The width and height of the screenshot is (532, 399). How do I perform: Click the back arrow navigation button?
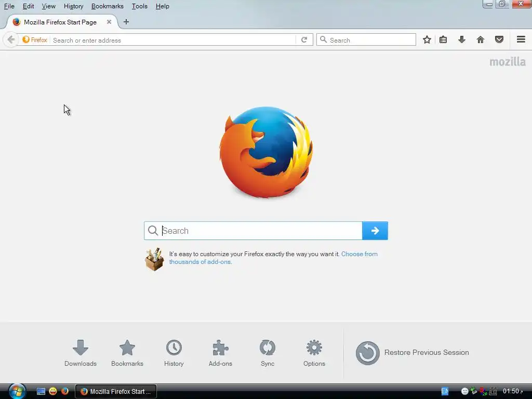point(11,39)
